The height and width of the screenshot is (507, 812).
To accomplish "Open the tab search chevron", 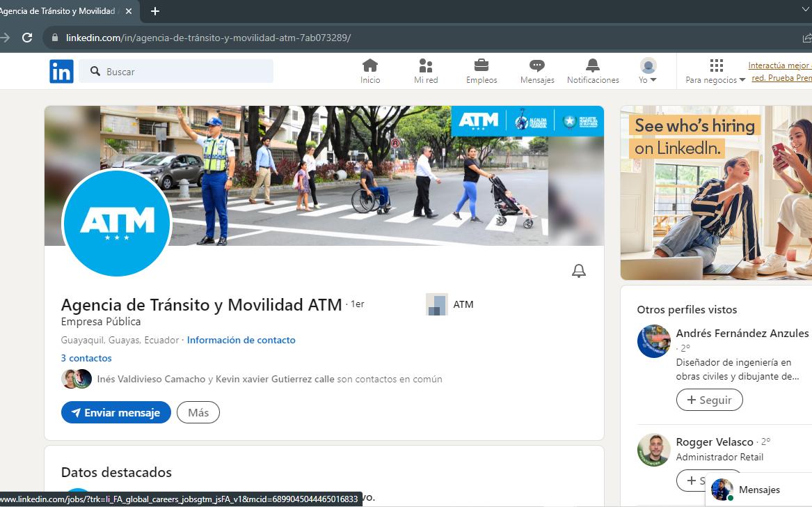I will click(x=806, y=10).
